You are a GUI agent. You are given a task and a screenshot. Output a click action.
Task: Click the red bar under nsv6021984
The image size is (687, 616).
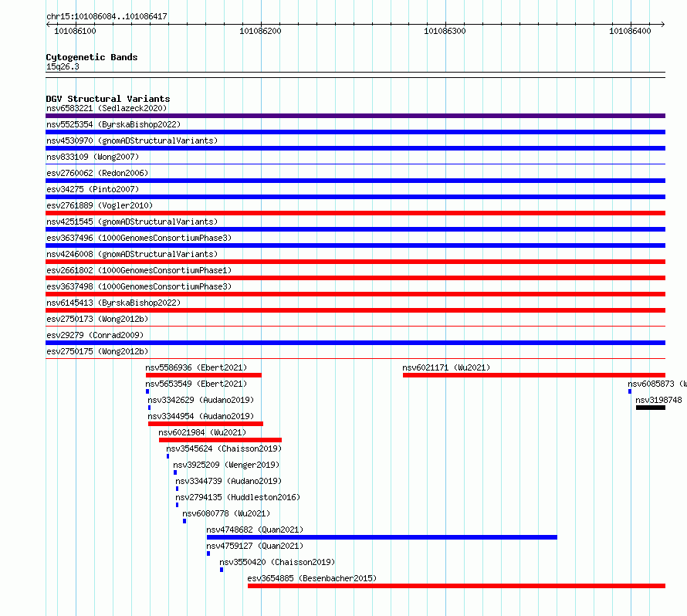(x=221, y=440)
